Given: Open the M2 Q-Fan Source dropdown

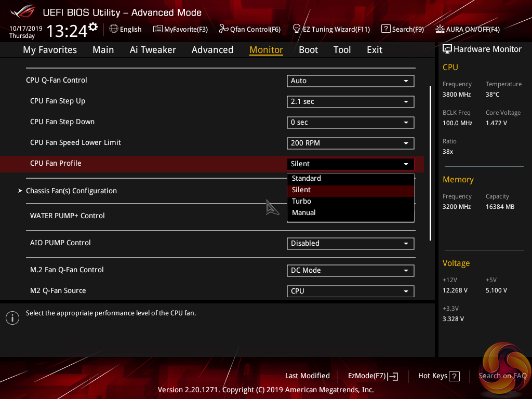Looking at the screenshot, I should [351, 291].
